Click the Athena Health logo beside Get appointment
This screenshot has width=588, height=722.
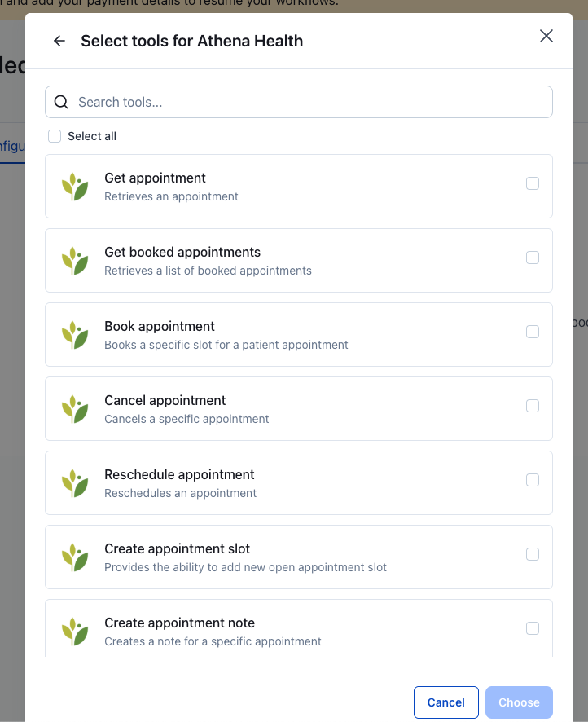[75, 187]
